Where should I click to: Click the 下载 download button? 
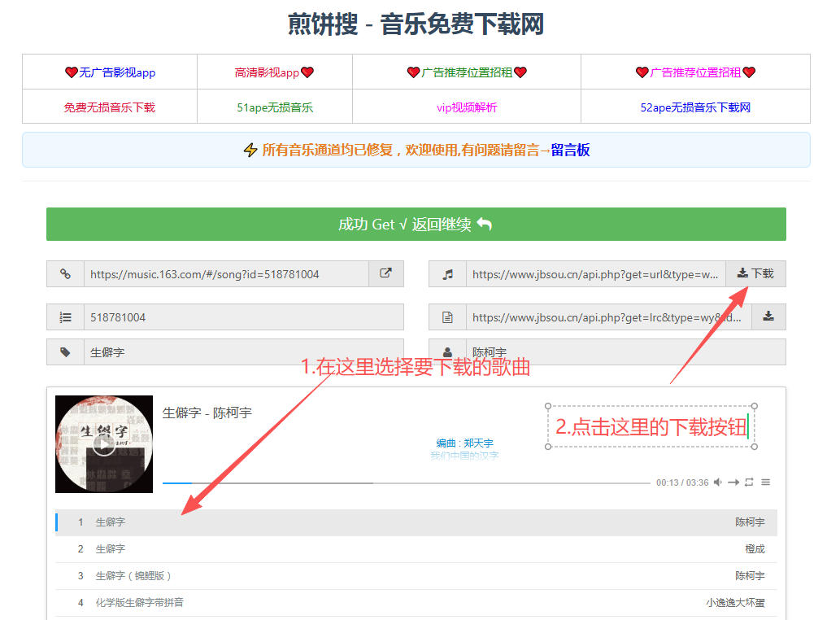755,273
